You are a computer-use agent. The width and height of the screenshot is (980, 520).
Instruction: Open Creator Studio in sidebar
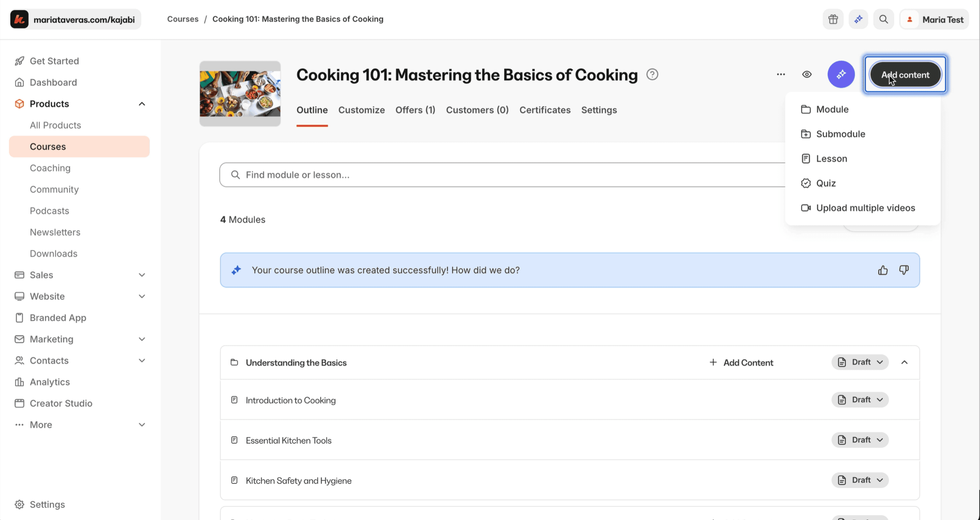(61, 404)
